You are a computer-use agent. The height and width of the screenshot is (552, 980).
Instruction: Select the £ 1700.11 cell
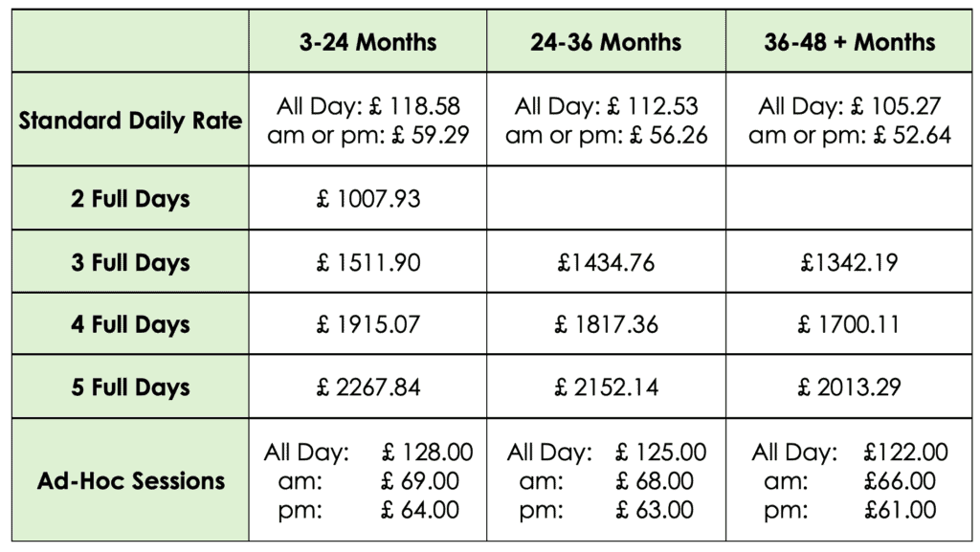tap(849, 324)
